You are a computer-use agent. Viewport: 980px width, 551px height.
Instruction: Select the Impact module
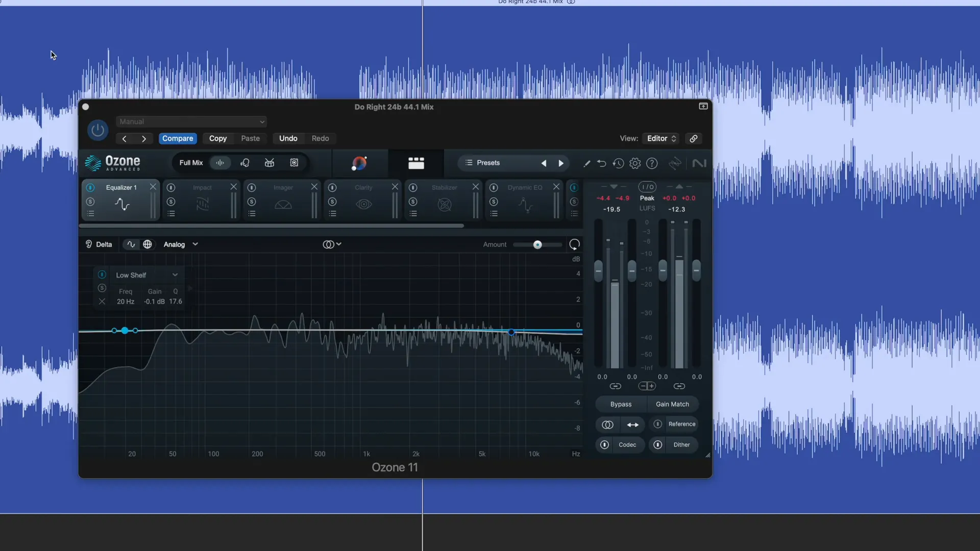pyautogui.click(x=202, y=199)
